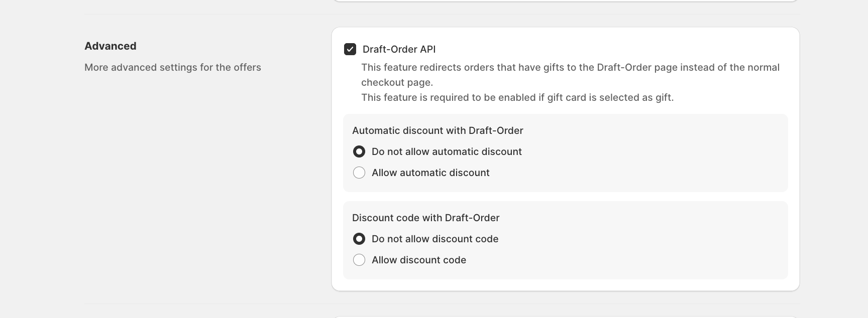Select the Allow automatic discount radio circle
This screenshot has width=868, height=318.
(359, 173)
